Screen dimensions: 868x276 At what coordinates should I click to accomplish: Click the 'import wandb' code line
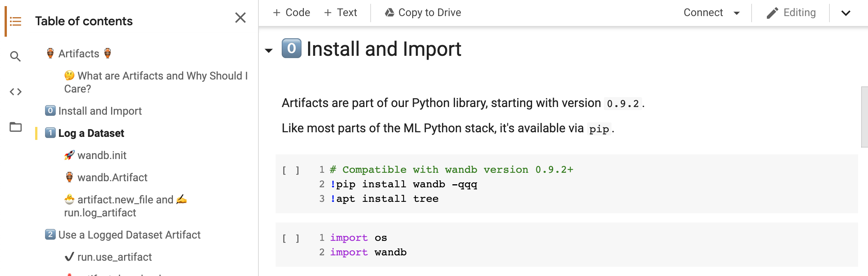368,252
